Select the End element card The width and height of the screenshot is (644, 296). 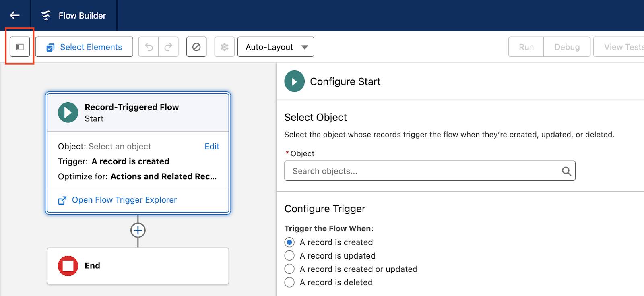(x=138, y=266)
